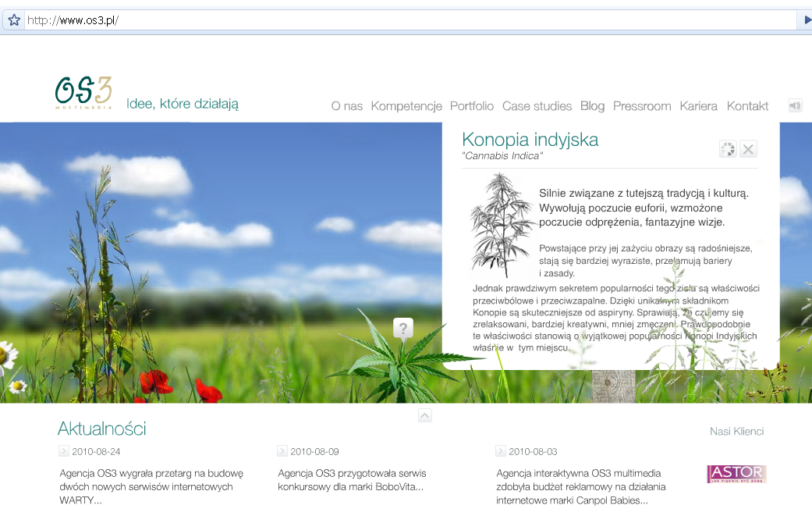Click the bookmark star icon
This screenshot has width=812, height=516.
13,20
